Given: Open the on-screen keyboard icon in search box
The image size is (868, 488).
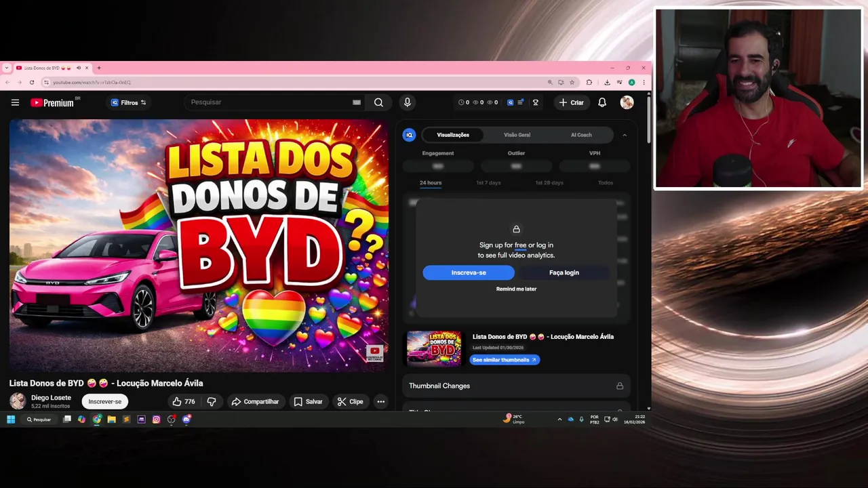Looking at the screenshot, I should tap(357, 102).
